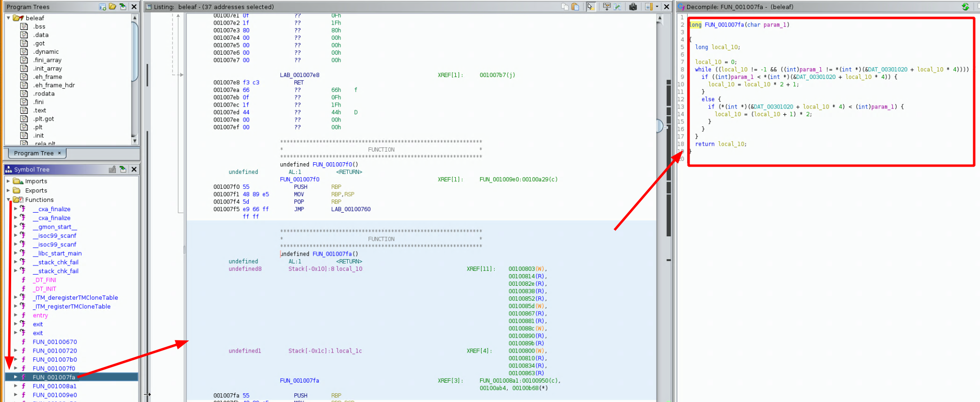Follow the XREF FUN_001009e0:00100a29(c)
Viewport: 980px width, 402px height.
tap(518, 179)
